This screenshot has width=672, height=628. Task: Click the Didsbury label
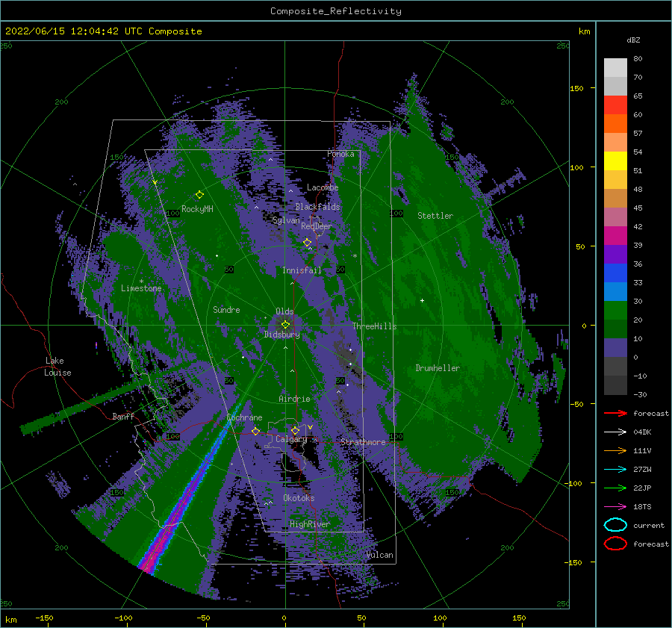(x=282, y=335)
